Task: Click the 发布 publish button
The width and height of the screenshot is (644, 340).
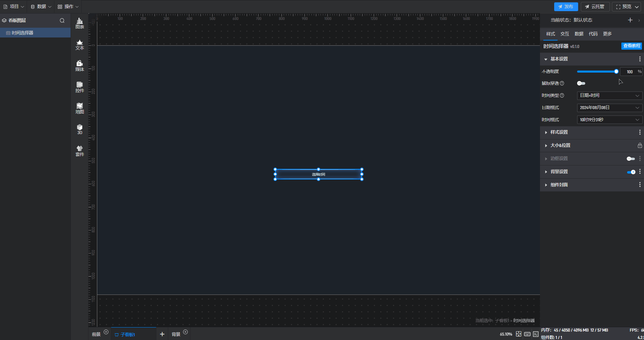Action: [x=566, y=7]
